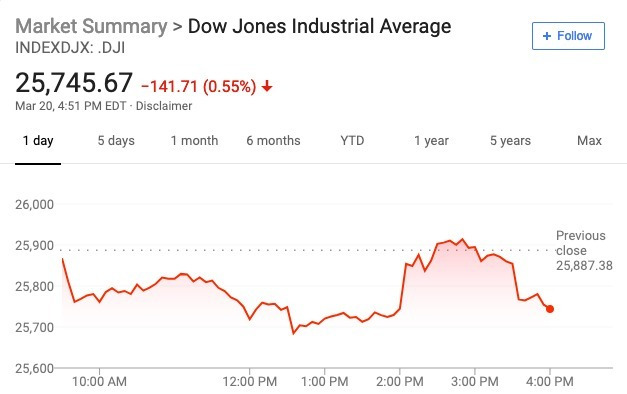The height and width of the screenshot is (394, 627).
Task: Select the Max range tab
Action: tap(589, 141)
